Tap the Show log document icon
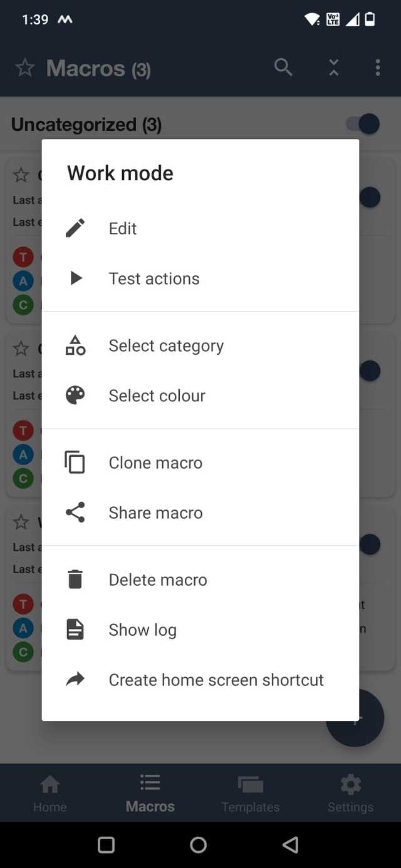 coord(75,630)
